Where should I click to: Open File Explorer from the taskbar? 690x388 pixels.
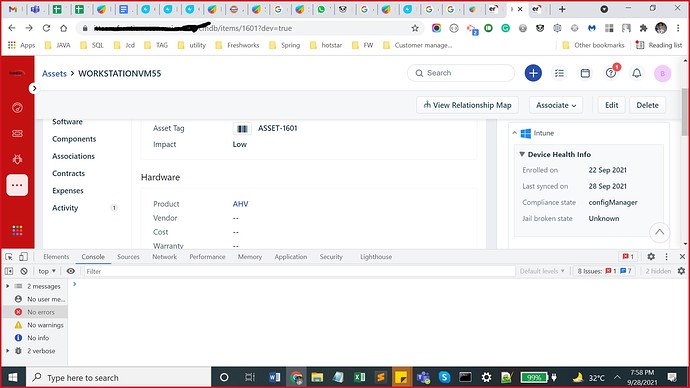[317, 377]
